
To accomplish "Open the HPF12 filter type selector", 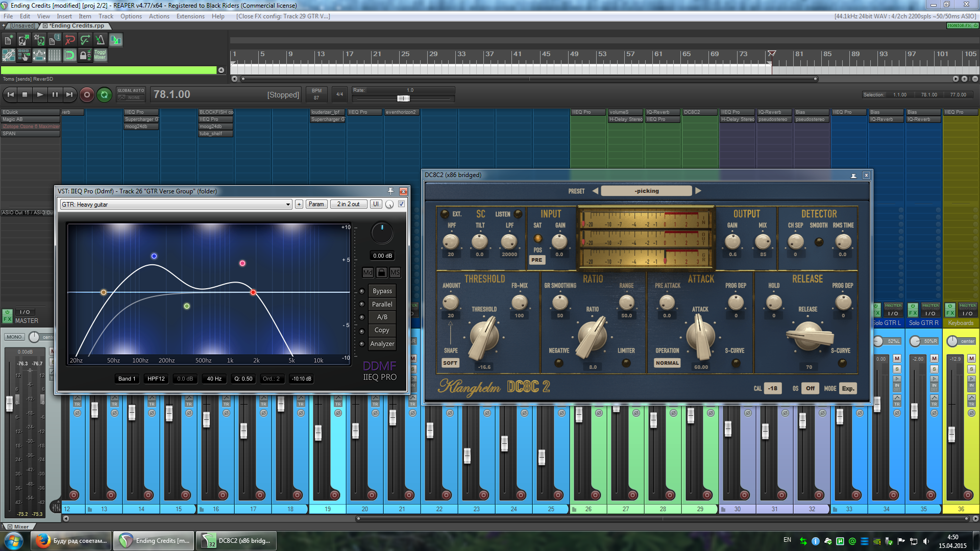I will [x=156, y=379].
